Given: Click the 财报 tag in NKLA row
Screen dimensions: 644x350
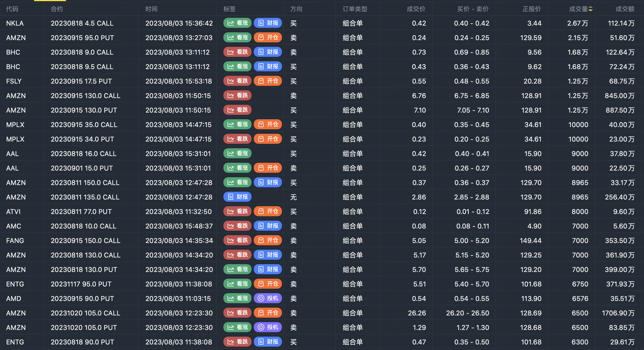Looking at the screenshot, I should [268, 23].
